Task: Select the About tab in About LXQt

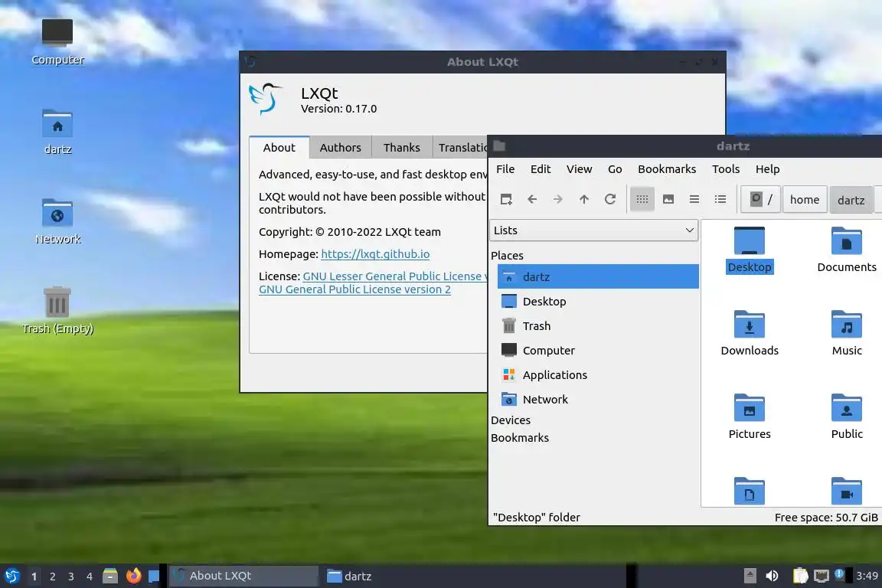Action: [279, 148]
